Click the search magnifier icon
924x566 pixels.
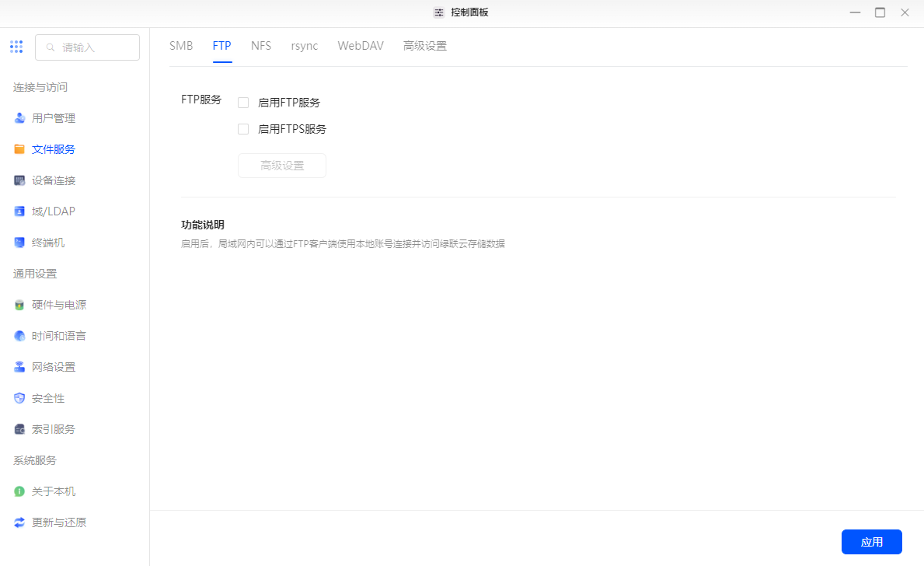pyautogui.click(x=51, y=47)
